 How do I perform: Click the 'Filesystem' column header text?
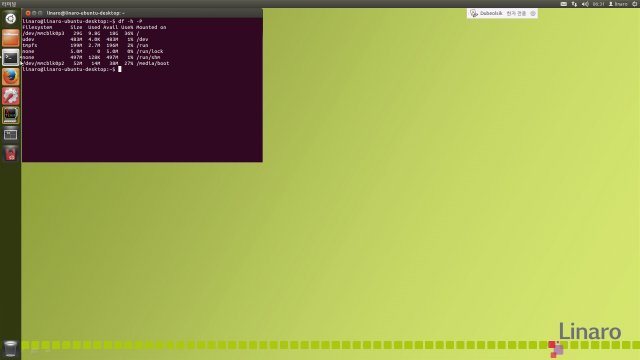37,27
